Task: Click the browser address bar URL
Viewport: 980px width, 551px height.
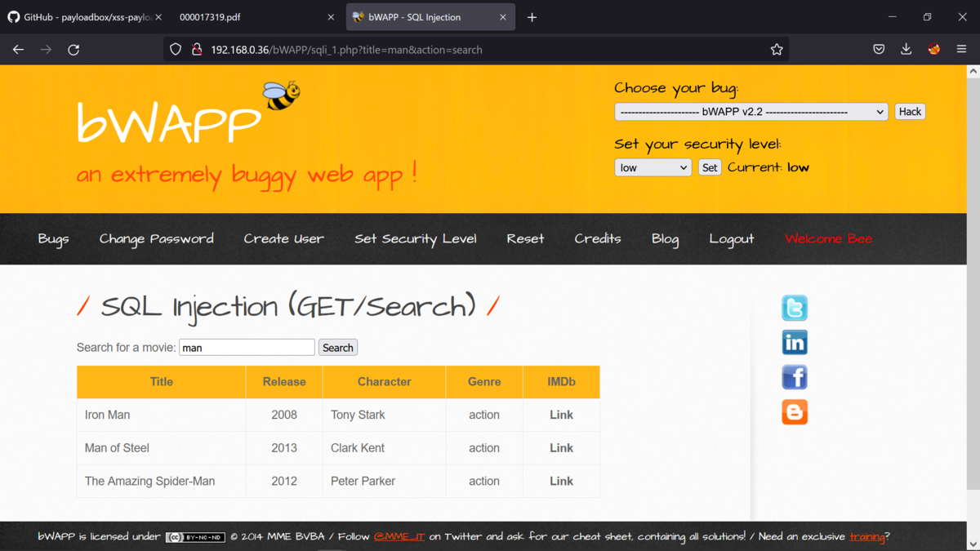Action: click(346, 50)
